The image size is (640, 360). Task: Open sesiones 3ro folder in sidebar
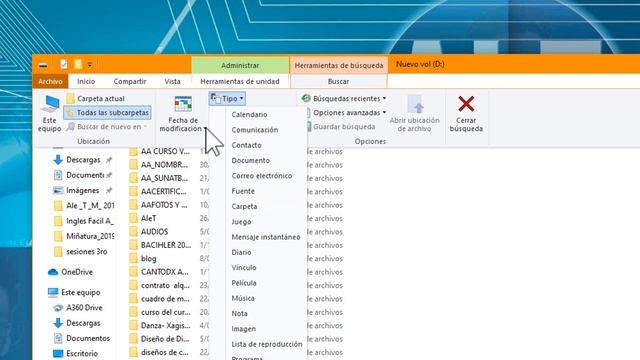(x=81, y=252)
